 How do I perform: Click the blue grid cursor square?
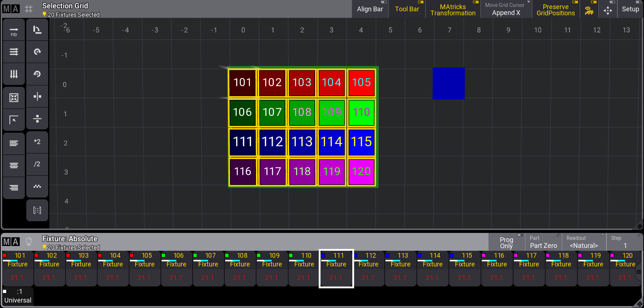point(449,83)
